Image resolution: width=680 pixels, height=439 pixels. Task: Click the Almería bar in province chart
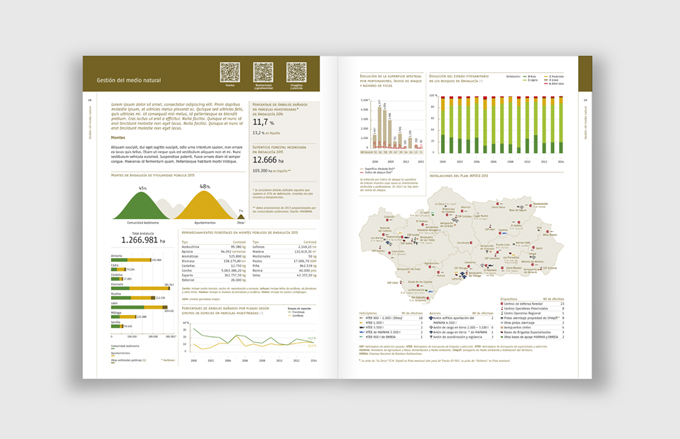tap(130, 260)
